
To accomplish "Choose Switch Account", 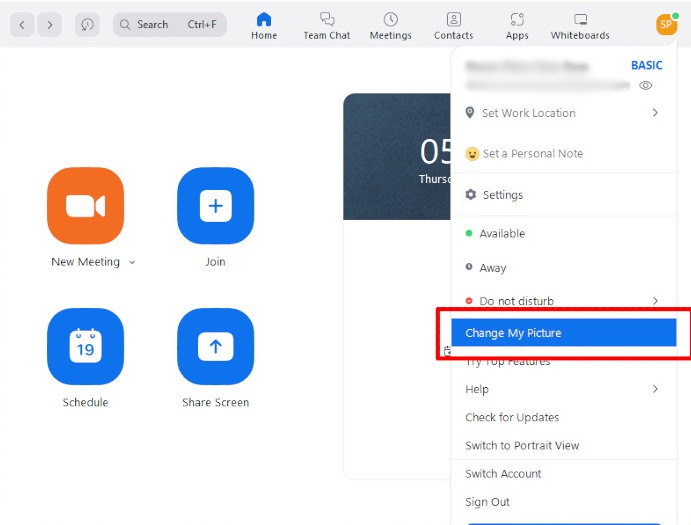I will point(564,473).
